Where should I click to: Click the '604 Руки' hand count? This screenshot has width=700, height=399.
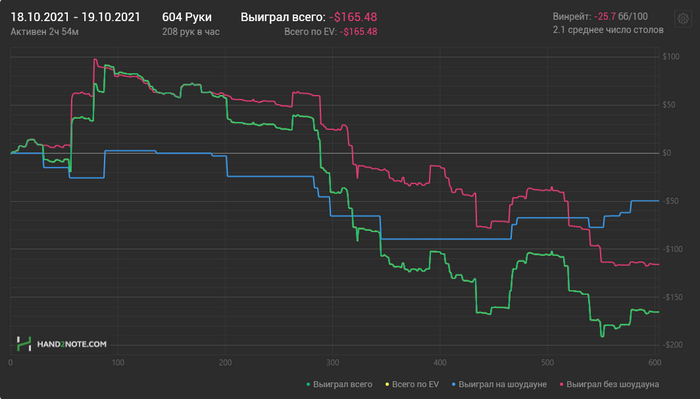(187, 17)
